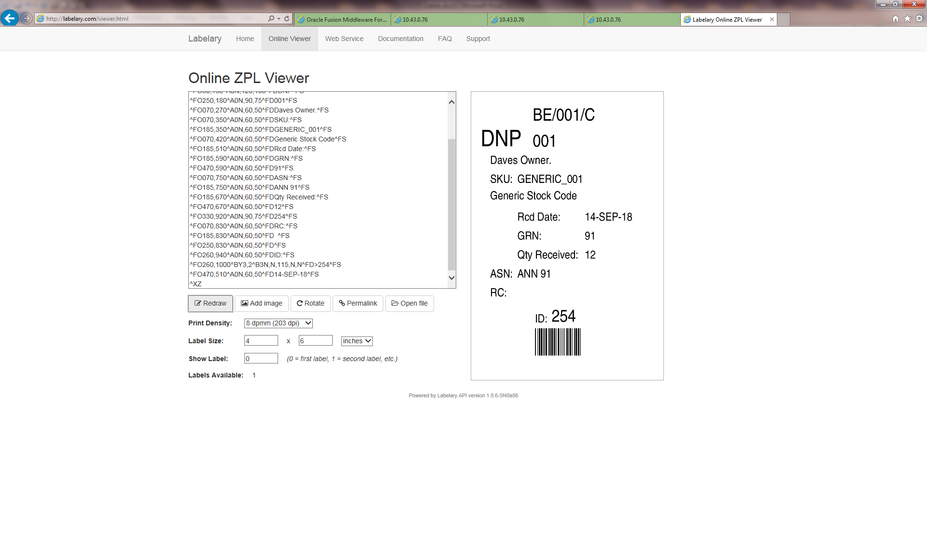Open Documentation navigation item
This screenshot has height=560, width=927.
[401, 39]
